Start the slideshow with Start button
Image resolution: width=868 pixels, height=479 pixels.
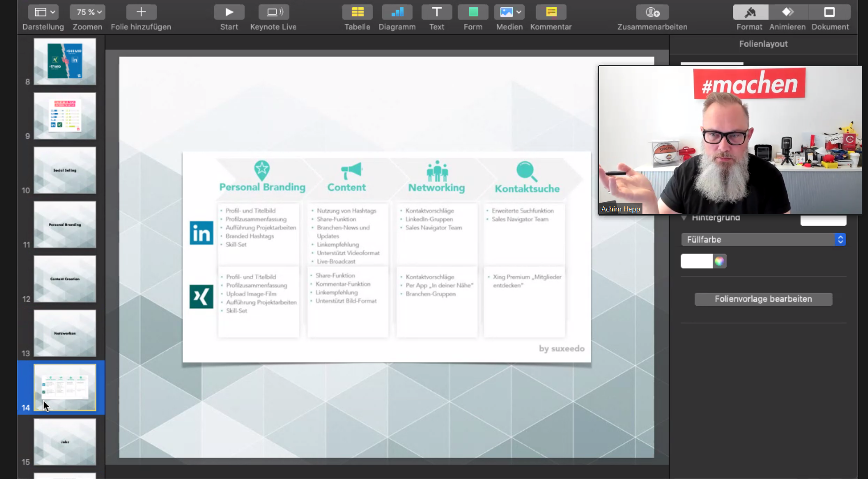229,12
